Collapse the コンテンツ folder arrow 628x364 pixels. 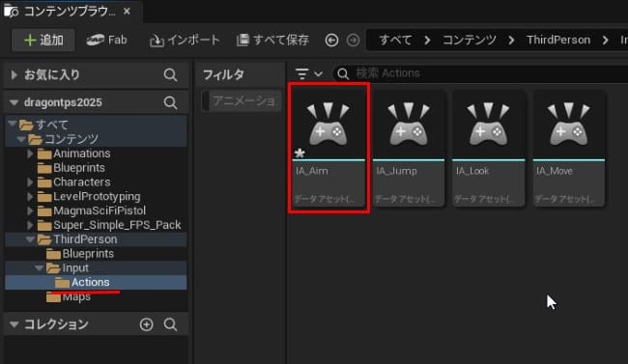[21, 139]
